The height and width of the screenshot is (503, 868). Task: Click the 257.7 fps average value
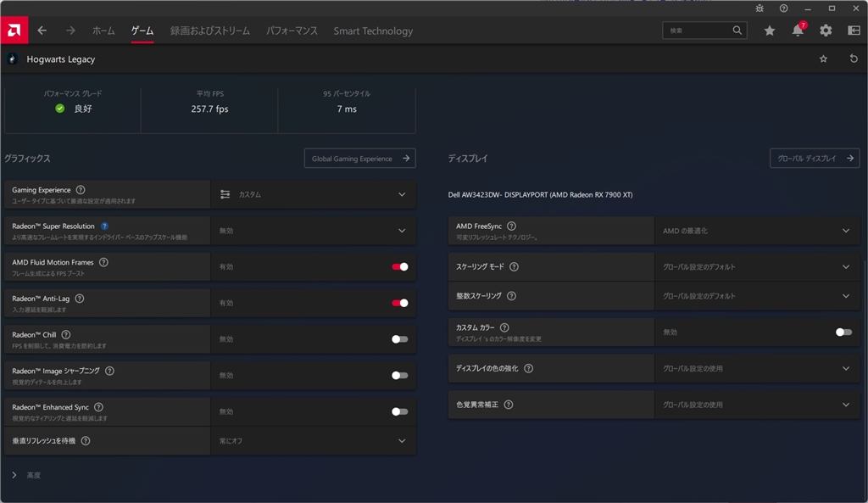(x=210, y=109)
